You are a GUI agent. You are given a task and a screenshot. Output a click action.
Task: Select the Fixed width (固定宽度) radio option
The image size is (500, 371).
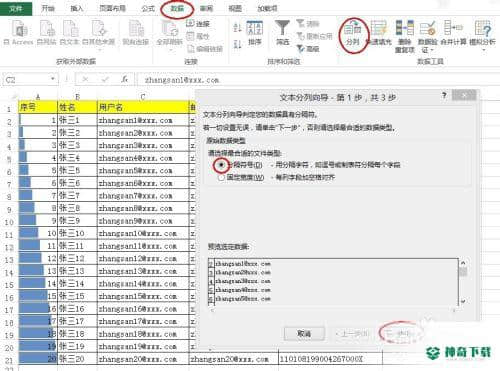tap(221, 178)
